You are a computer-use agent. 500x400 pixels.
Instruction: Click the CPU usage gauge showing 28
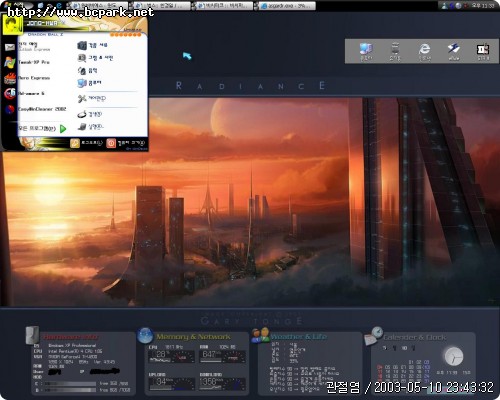point(171,356)
